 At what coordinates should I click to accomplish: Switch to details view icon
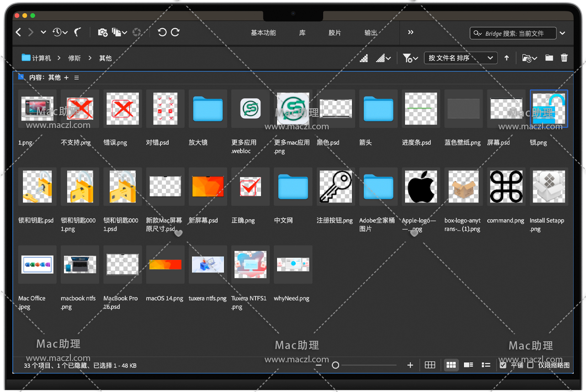click(x=468, y=365)
